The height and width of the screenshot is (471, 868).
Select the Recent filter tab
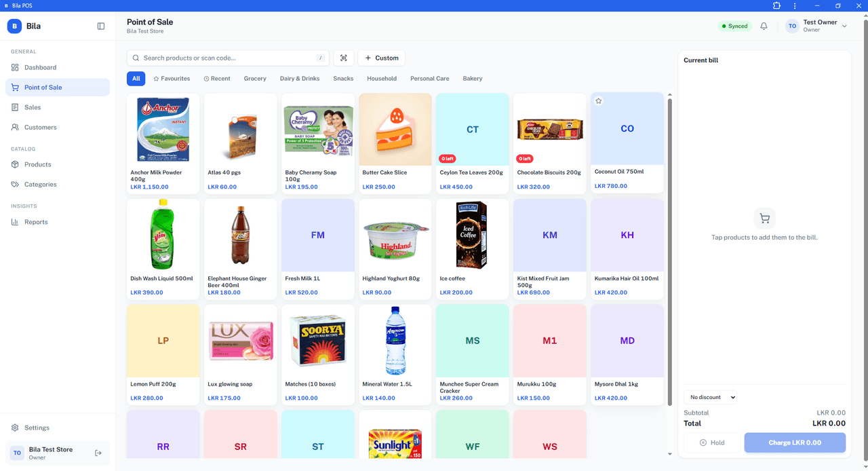217,79
